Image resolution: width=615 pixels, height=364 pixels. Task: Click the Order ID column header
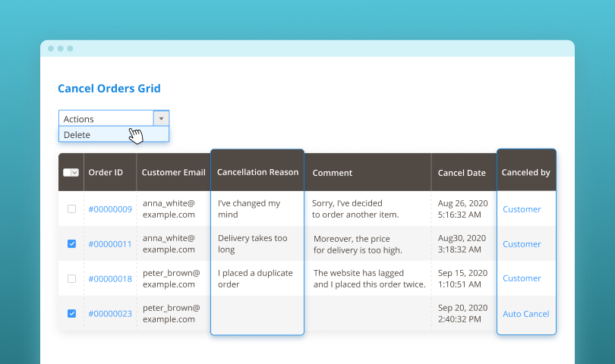tap(106, 172)
